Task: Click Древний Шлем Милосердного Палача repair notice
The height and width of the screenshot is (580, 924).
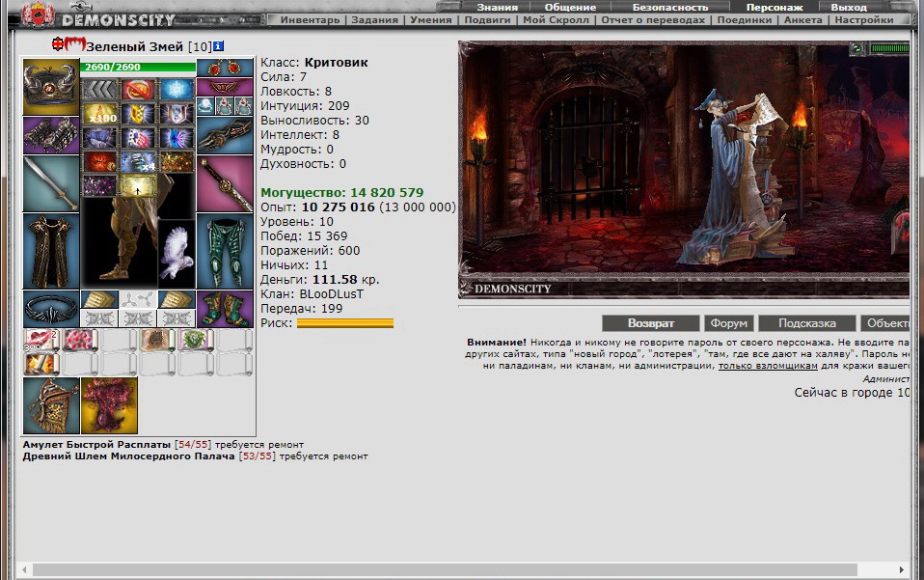Action: point(195,456)
